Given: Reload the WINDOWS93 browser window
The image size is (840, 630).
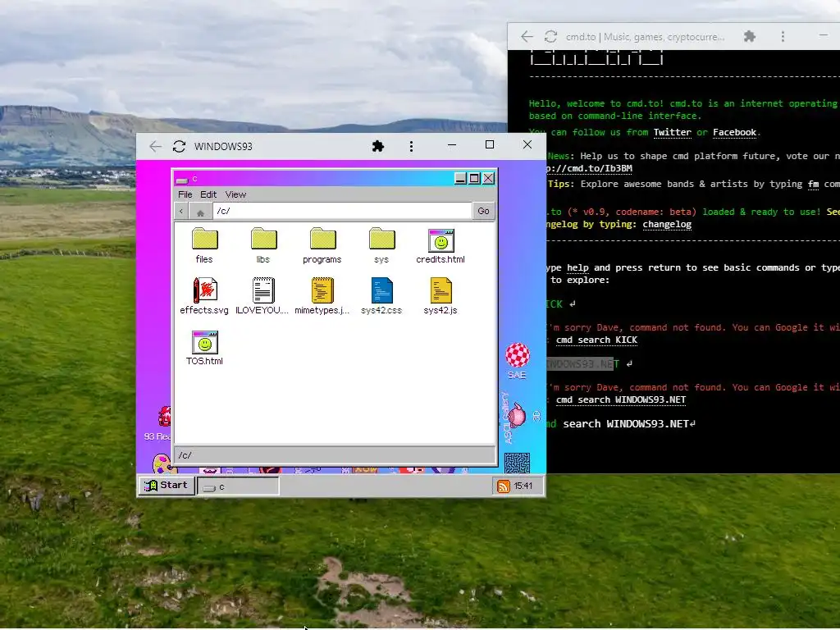Looking at the screenshot, I should (179, 146).
